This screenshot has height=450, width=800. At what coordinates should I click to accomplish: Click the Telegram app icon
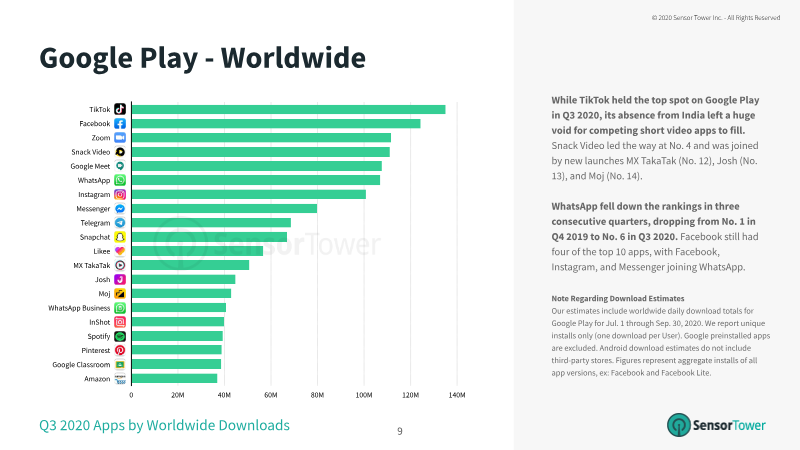tap(120, 222)
